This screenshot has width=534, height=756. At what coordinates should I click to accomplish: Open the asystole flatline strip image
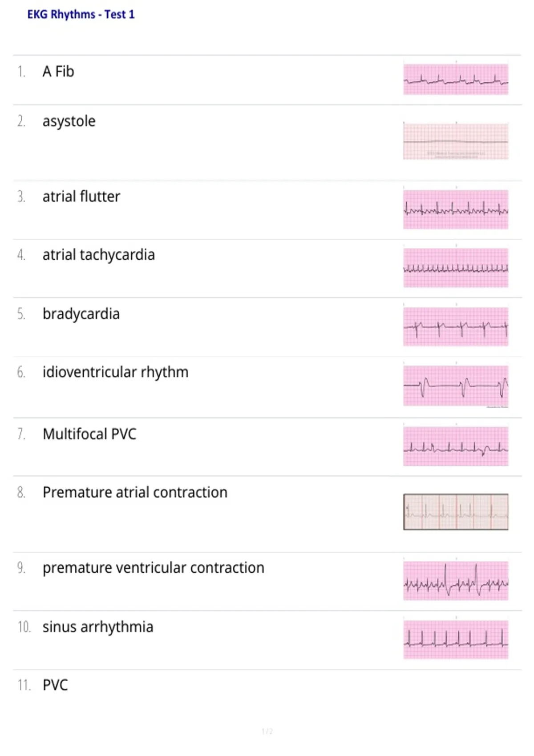click(456, 141)
